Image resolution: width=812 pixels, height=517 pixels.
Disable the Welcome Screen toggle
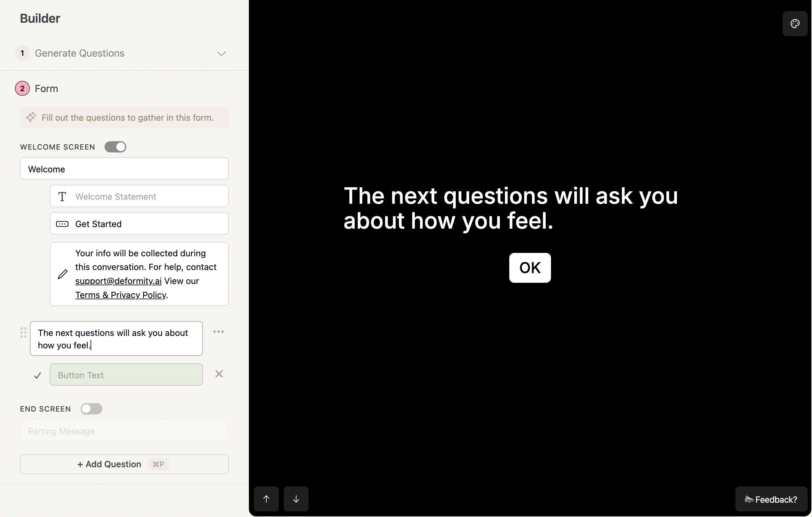tap(115, 147)
